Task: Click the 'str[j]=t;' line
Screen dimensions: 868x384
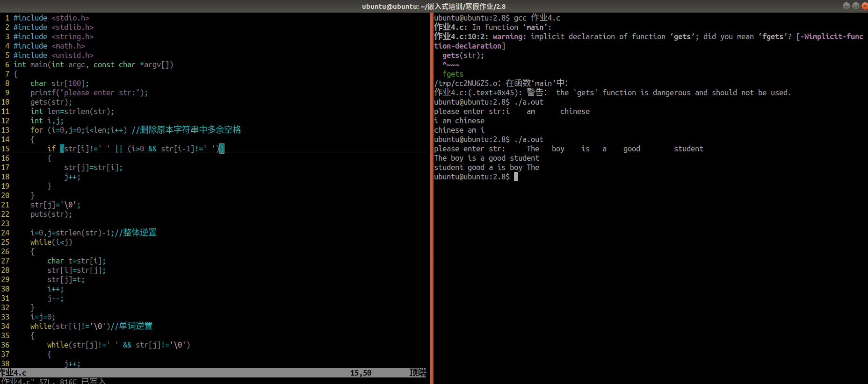Action: [66, 279]
